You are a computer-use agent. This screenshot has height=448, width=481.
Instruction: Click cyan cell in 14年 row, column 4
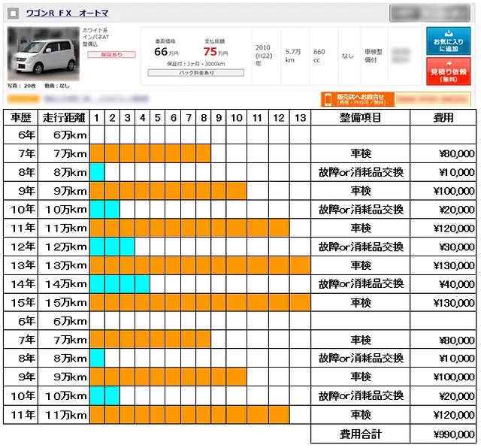click(142, 284)
